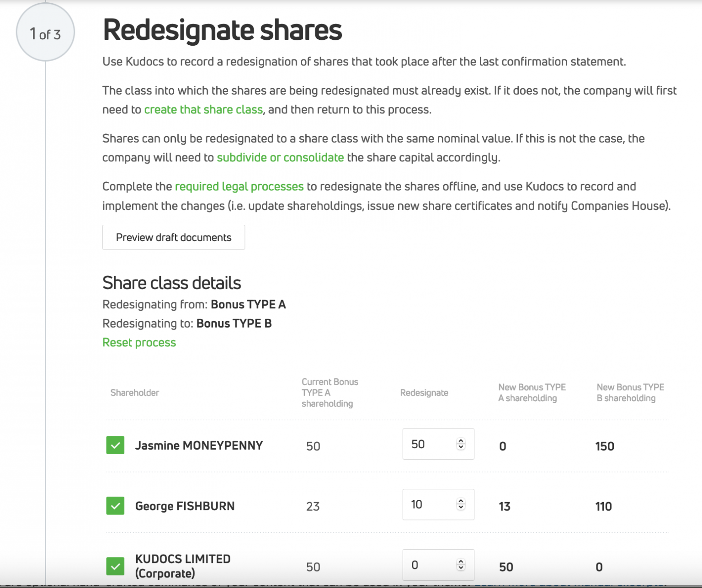This screenshot has height=588, width=702.
Task: Click the Jasmine MONEYPENNY shareholder name
Action: (199, 445)
